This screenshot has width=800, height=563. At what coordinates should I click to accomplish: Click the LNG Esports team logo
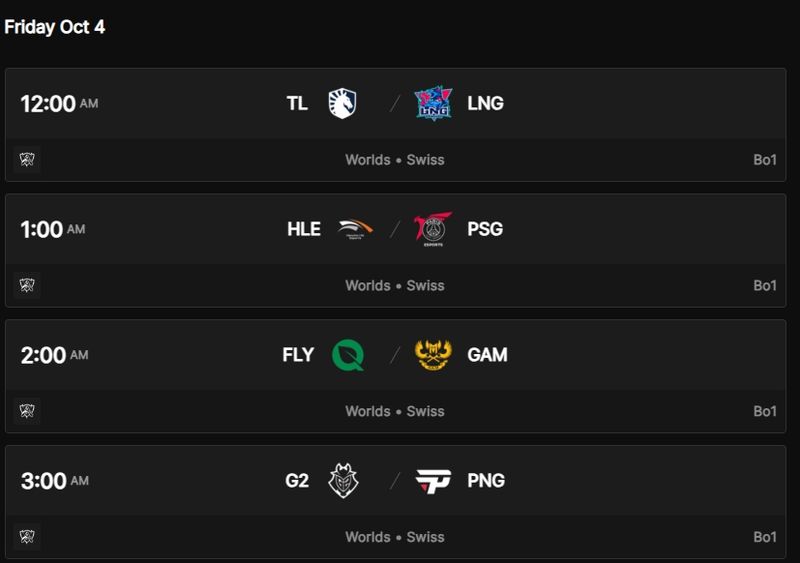click(x=433, y=103)
